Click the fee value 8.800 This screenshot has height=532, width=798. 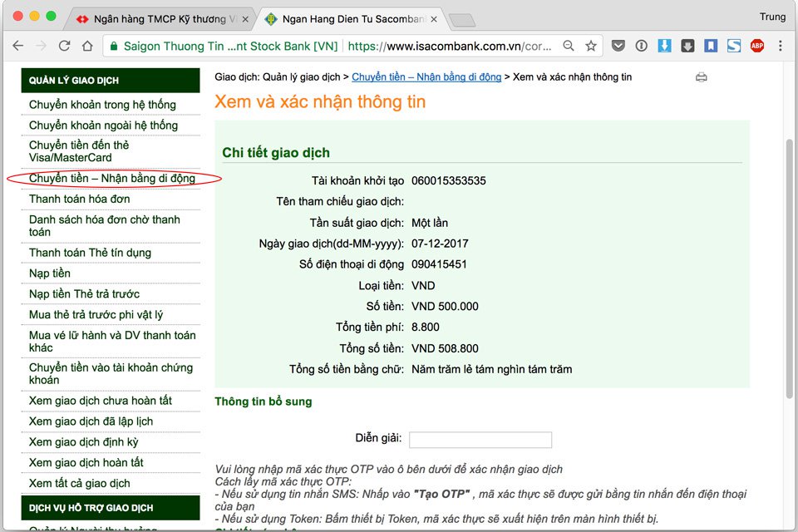[x=426, y=328]
